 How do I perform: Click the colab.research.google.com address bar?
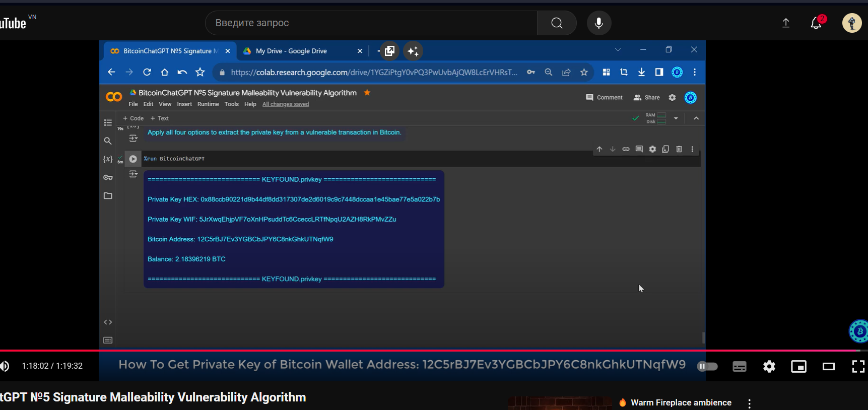[374, 72]
